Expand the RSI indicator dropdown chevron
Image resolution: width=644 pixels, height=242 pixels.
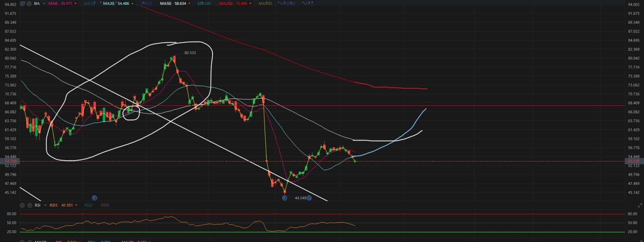click(45, 205)
